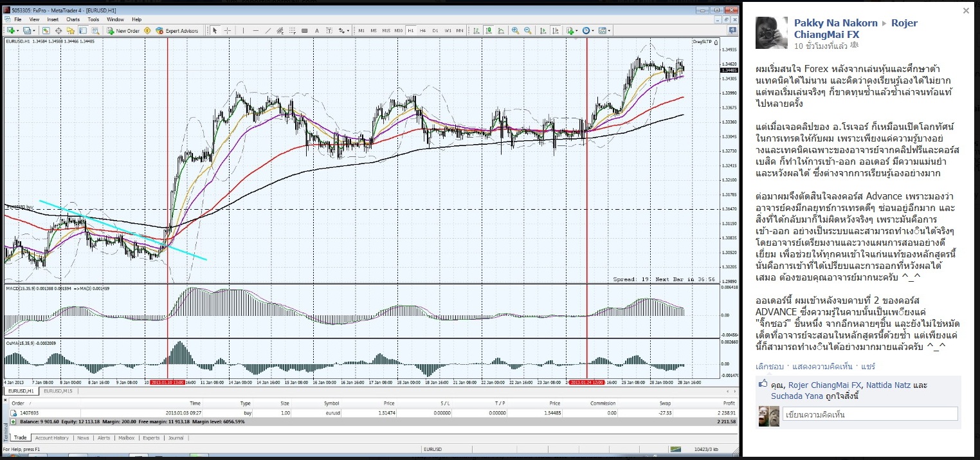
Task: Switch to line chart display
Action: tap(502, 30)
